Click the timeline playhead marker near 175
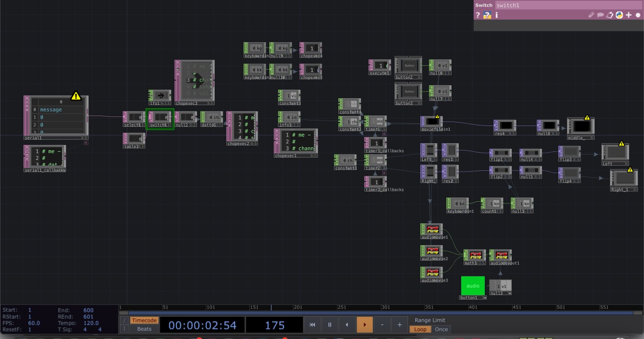 click(x=271, y=307)
